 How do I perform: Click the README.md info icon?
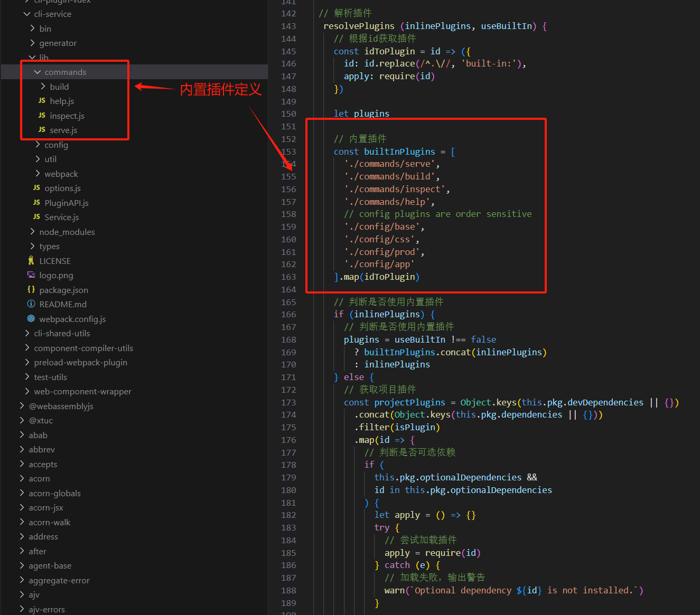31,304
